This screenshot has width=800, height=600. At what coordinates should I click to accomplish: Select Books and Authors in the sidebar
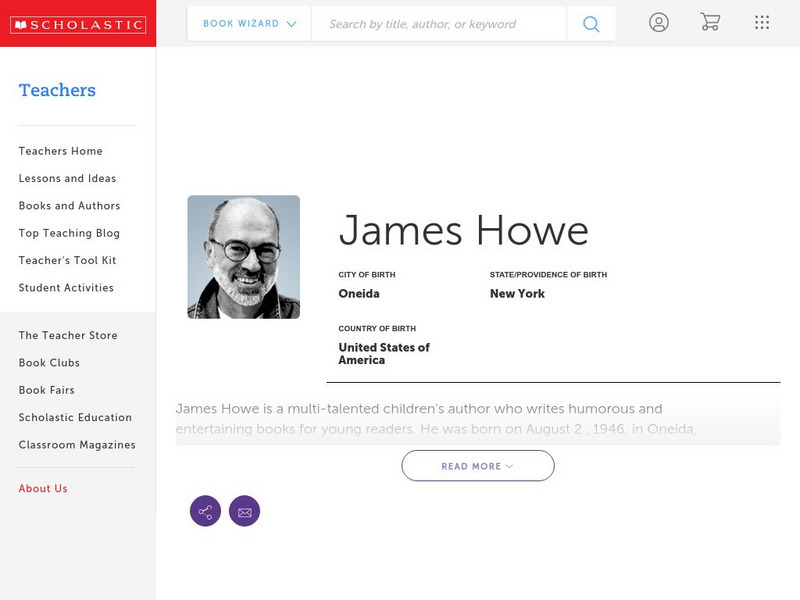[67, 206]
